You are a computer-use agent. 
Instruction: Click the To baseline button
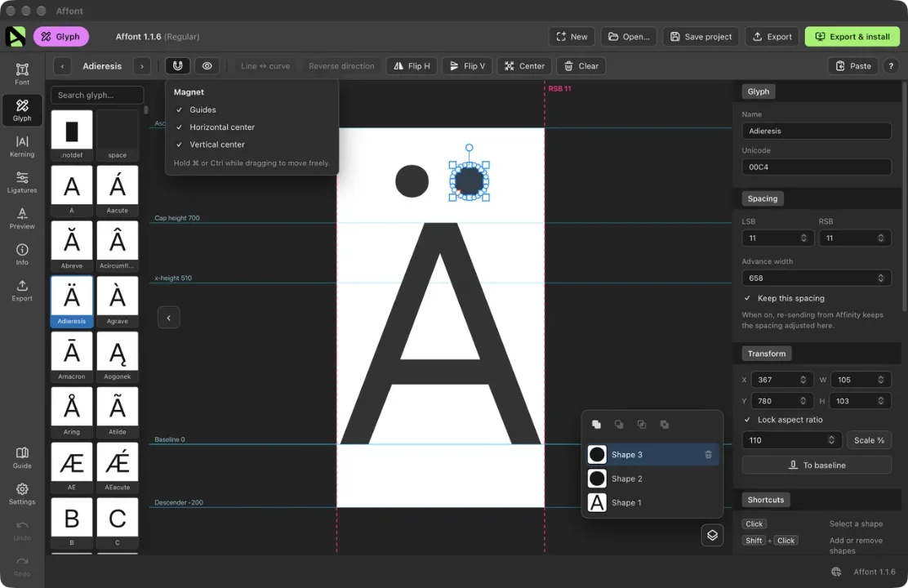[817, 465]
